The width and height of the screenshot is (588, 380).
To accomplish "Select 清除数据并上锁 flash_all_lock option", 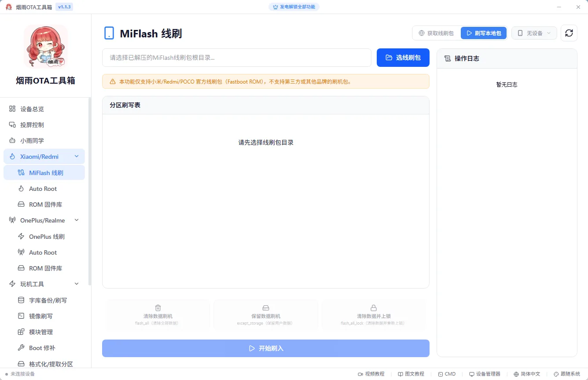I will (374, 315).
